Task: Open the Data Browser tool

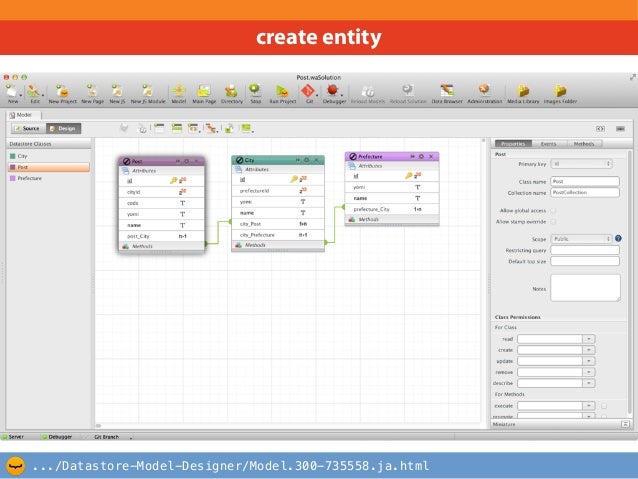Action: [445, 92]
